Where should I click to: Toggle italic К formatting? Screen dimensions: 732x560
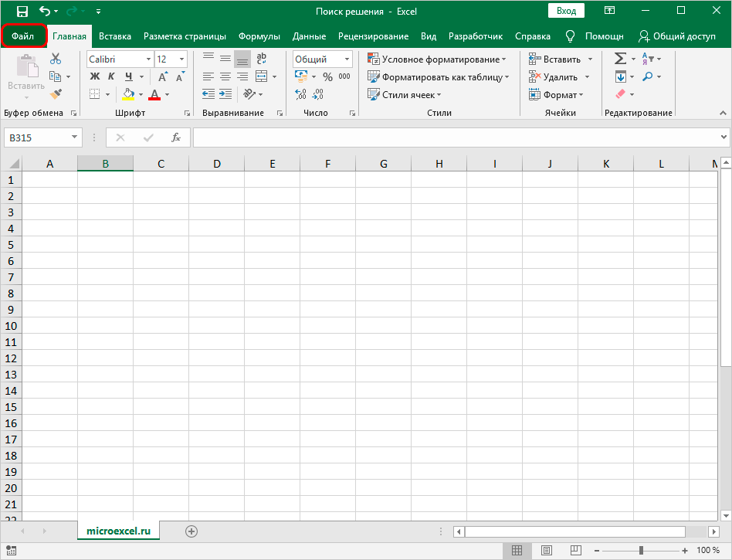coord(111,76)
